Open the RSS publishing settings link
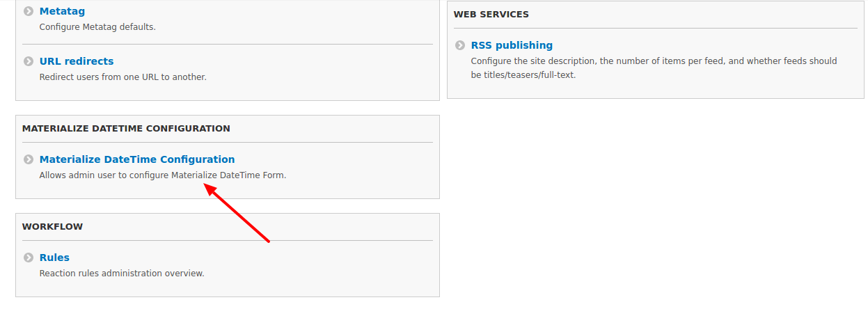The image size is (868, 332). [512, 45]
